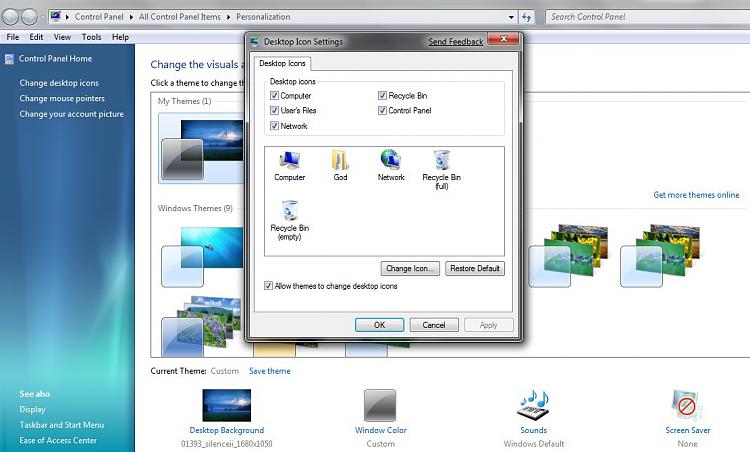Open the Help menu
This screenshot has height=452, width=750.
(x=121, y=37)
